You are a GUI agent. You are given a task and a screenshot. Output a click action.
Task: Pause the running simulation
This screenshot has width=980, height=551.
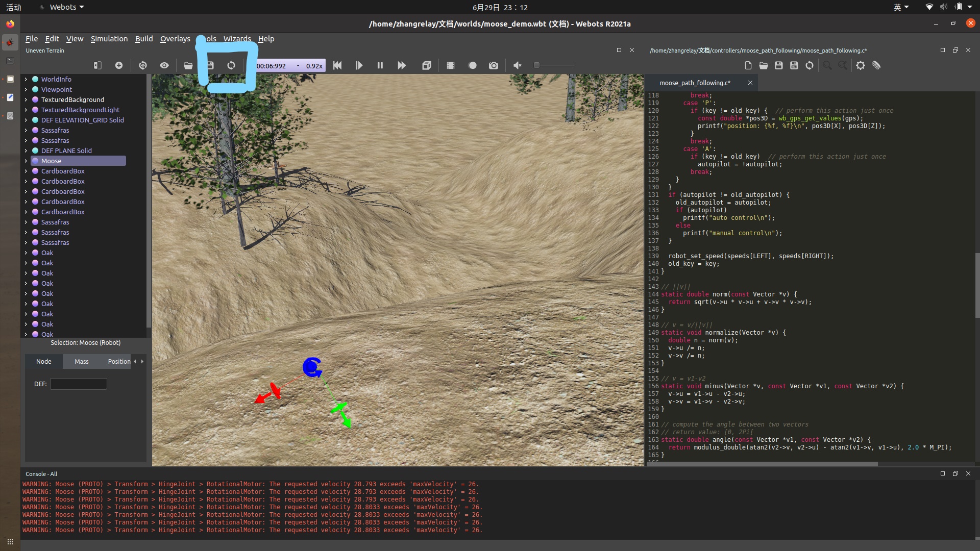(380, 65)
